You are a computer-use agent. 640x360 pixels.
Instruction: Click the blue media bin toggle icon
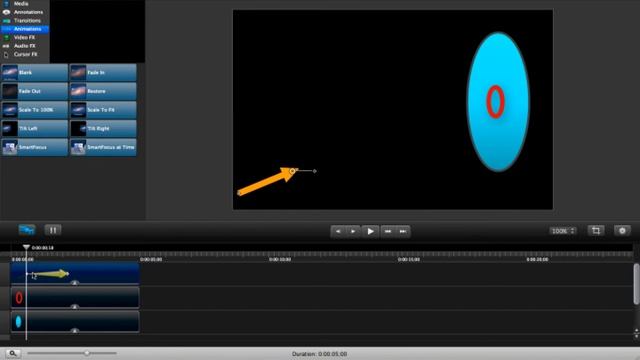click(27, 230)
